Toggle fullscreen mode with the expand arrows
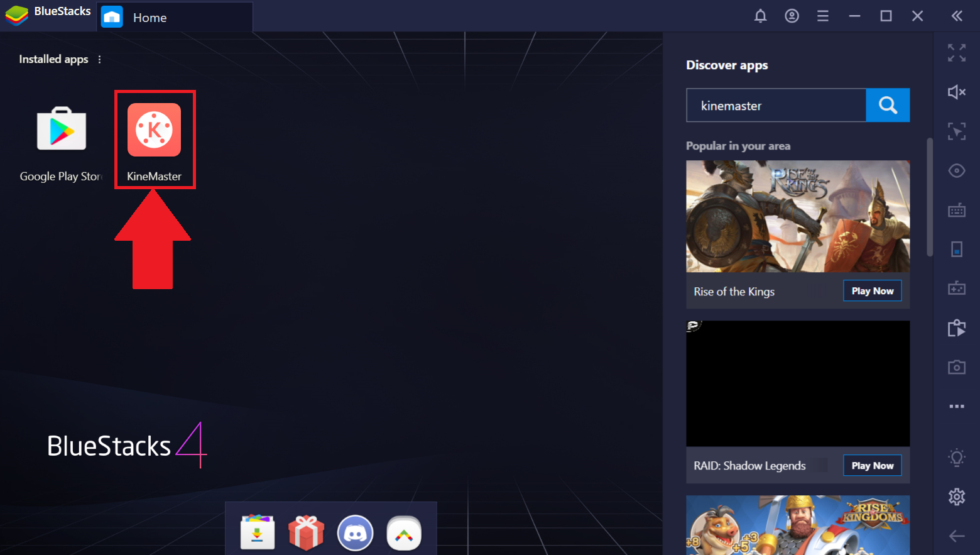Viewport: 980px width, 555px height. coord(956,53)
